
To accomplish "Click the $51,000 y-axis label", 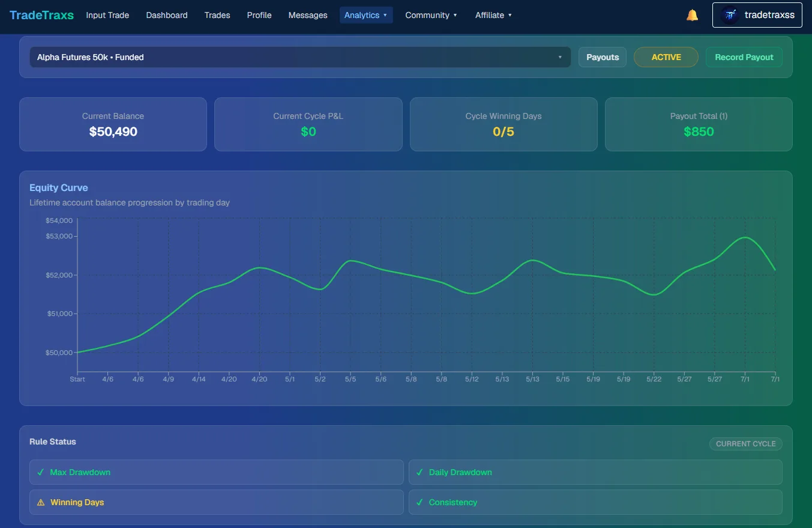I will 59,314.
